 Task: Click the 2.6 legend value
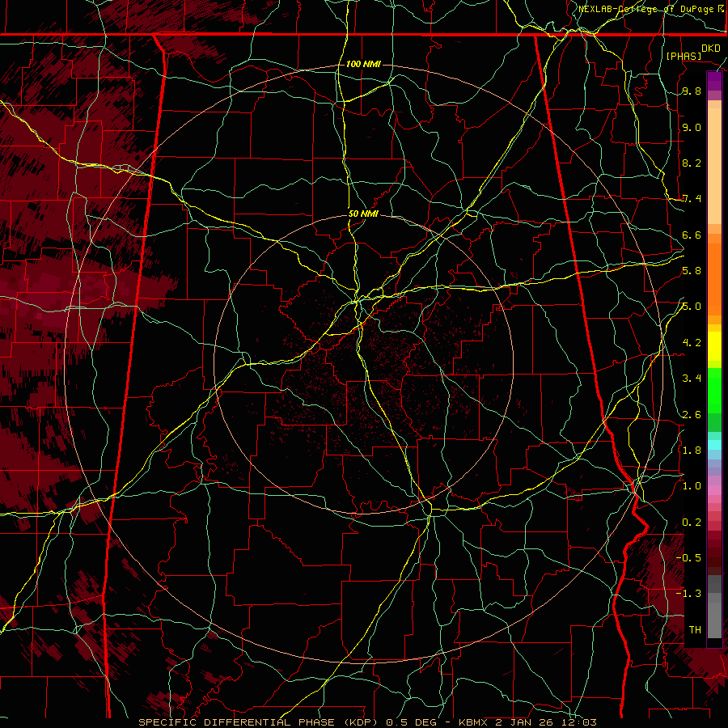692,414
